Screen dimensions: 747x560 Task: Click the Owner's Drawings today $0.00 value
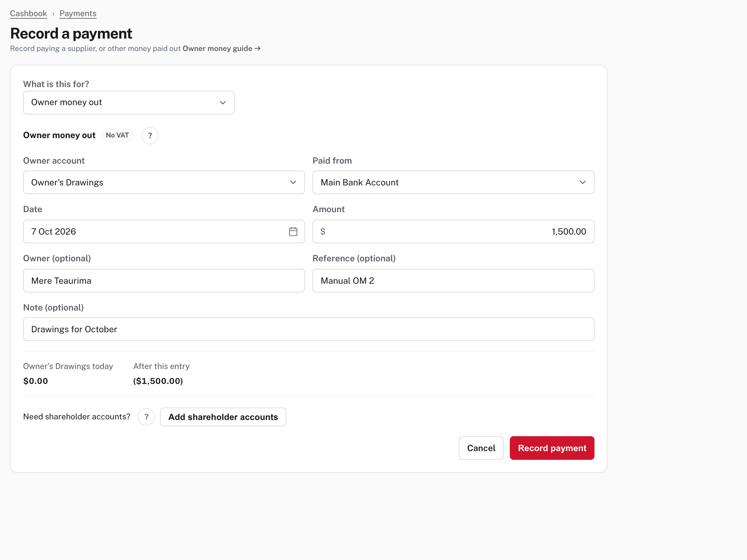pos(35,381)
